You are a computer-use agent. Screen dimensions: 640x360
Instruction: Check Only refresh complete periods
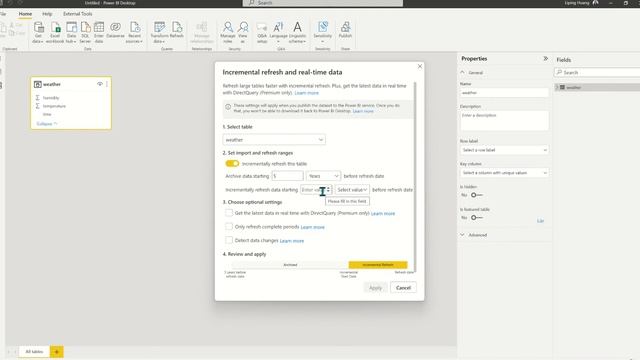pos(229,226)
